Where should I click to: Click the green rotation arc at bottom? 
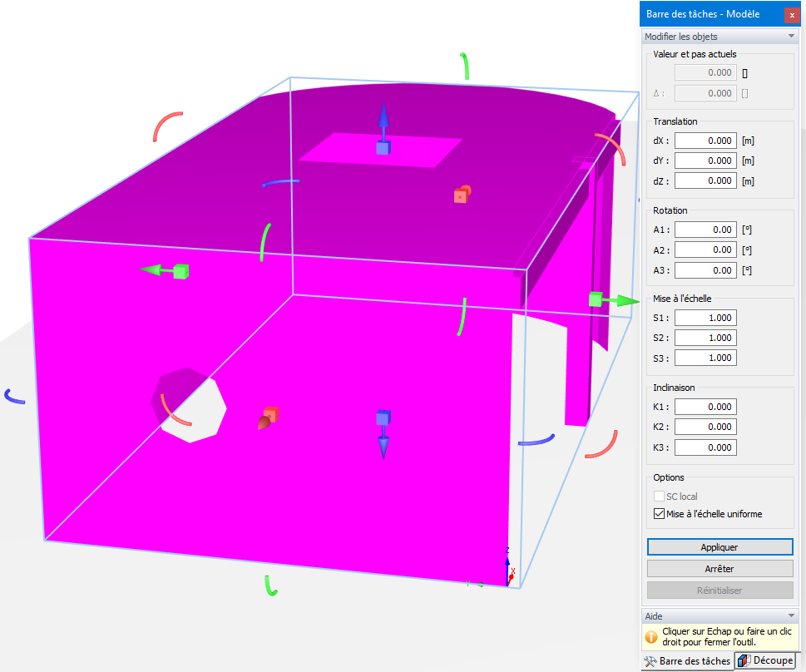(x=271, y=586)
